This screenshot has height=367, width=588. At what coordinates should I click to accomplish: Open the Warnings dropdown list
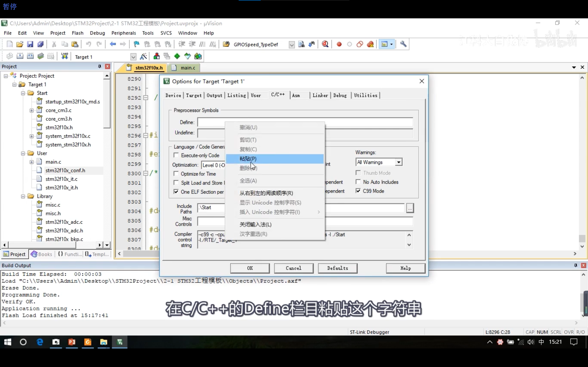(x=399, y=162)
